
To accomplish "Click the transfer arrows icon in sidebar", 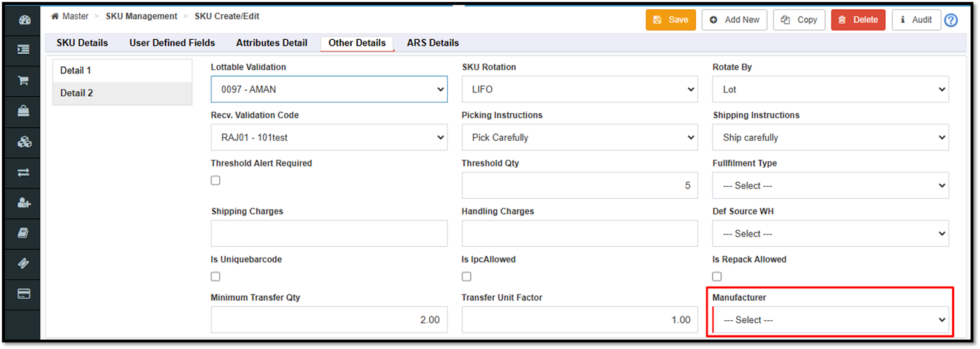I will pyautogui.click(x=24, y=173).
